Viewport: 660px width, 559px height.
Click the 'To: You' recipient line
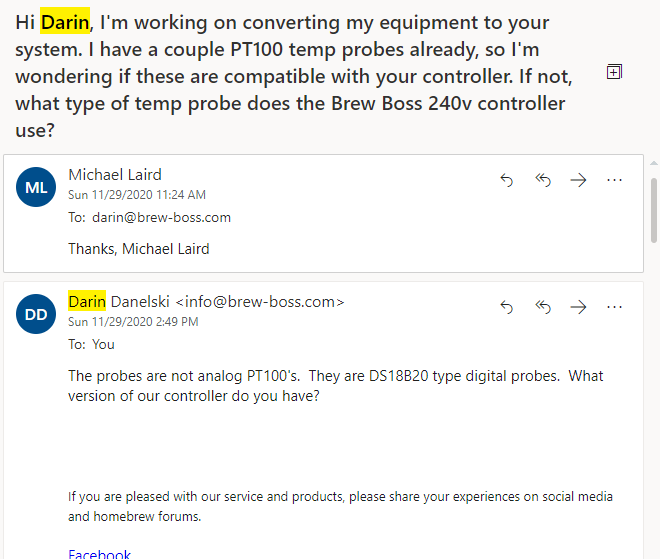(91, 345)
